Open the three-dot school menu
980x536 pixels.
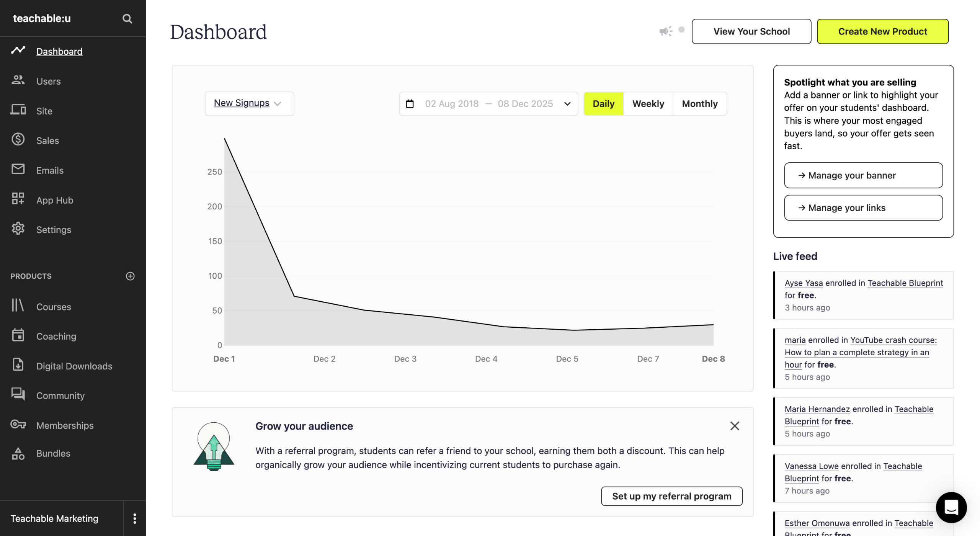coord(134,518)
